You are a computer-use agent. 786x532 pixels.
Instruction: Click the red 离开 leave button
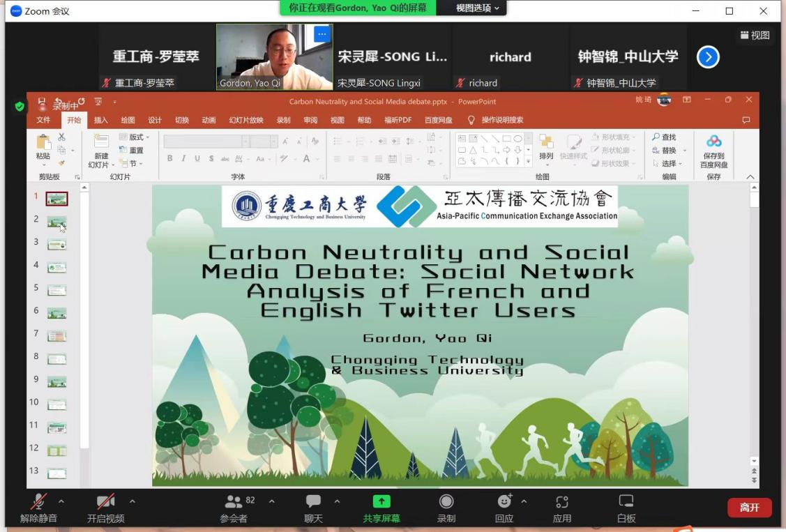click(x=749, y=508)
